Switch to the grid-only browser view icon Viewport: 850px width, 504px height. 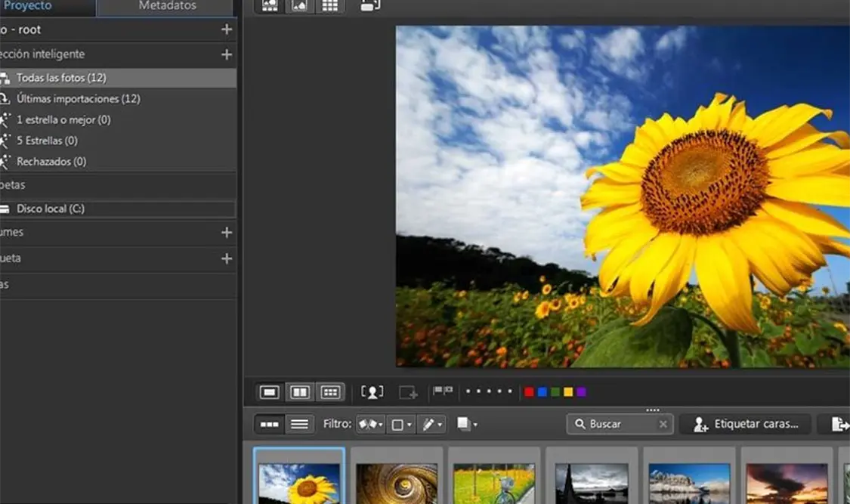click(329, 6)
